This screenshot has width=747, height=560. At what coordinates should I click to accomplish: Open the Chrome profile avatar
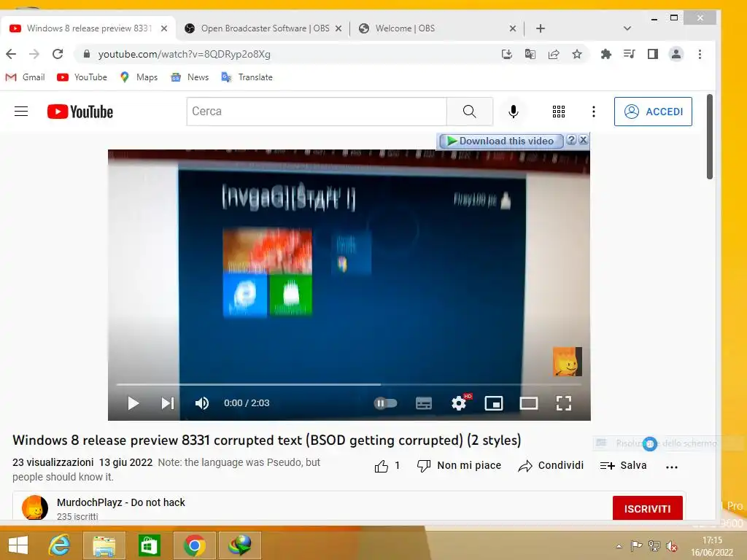(676, 54)
